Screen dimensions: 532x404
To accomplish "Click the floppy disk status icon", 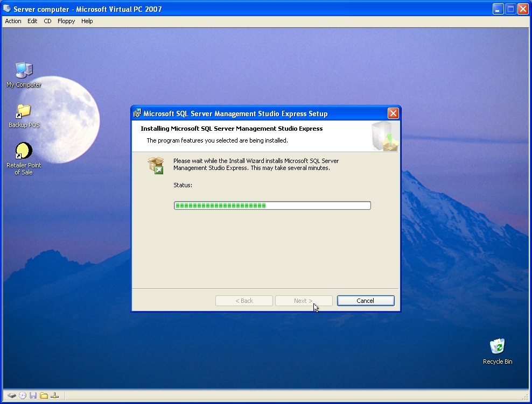I will tap(33, 395).
